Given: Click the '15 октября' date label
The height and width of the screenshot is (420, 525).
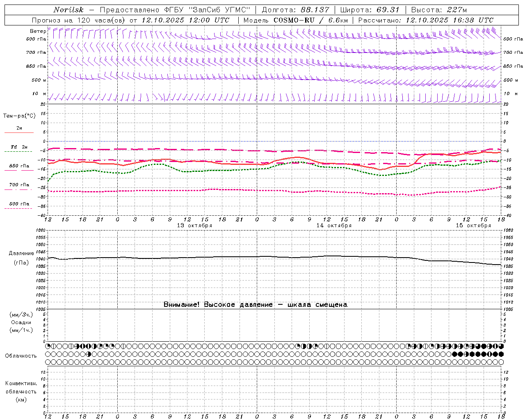Looking at the screenshot, I should point(473,226).
